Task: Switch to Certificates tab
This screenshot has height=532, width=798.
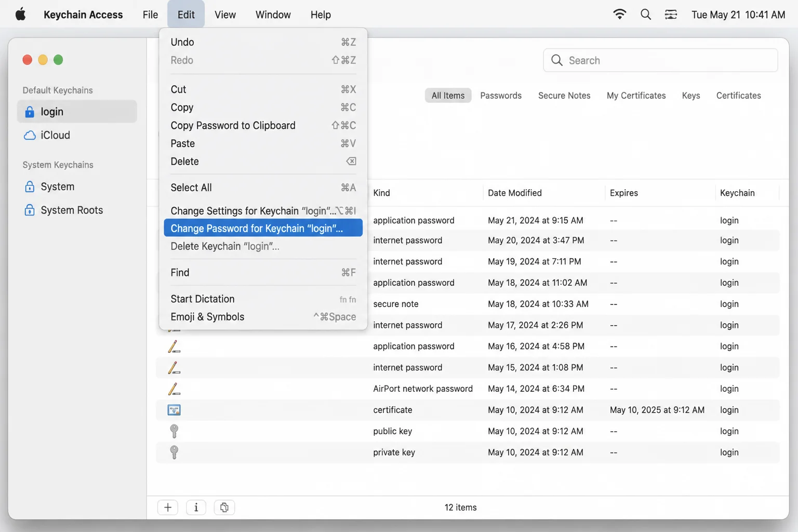Action: click(738, 96)
